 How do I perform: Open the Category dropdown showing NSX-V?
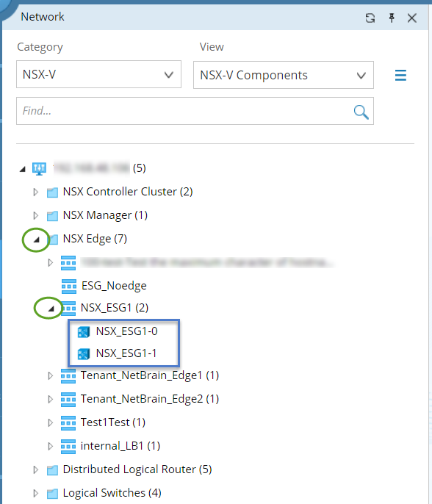click(x=98, y=74)
